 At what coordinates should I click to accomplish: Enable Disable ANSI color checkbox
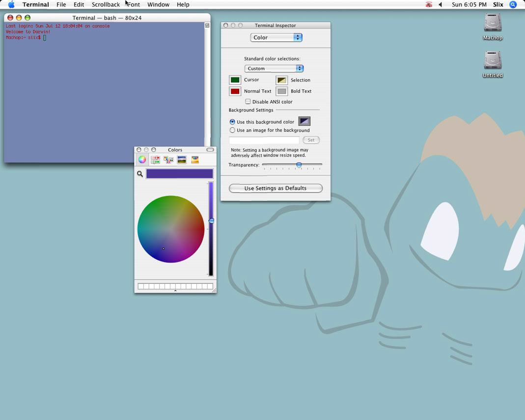click(248, 102)
